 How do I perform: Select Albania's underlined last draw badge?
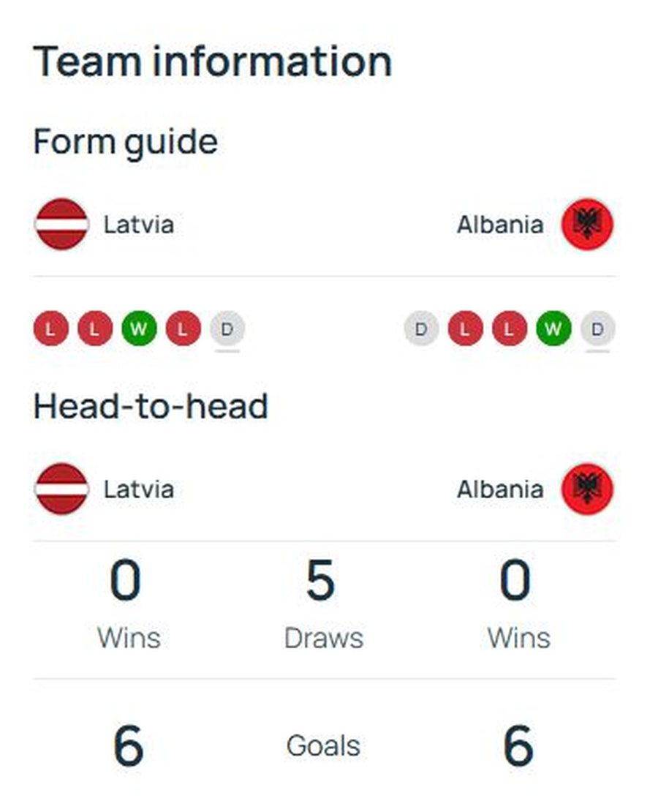click(597, 328)
